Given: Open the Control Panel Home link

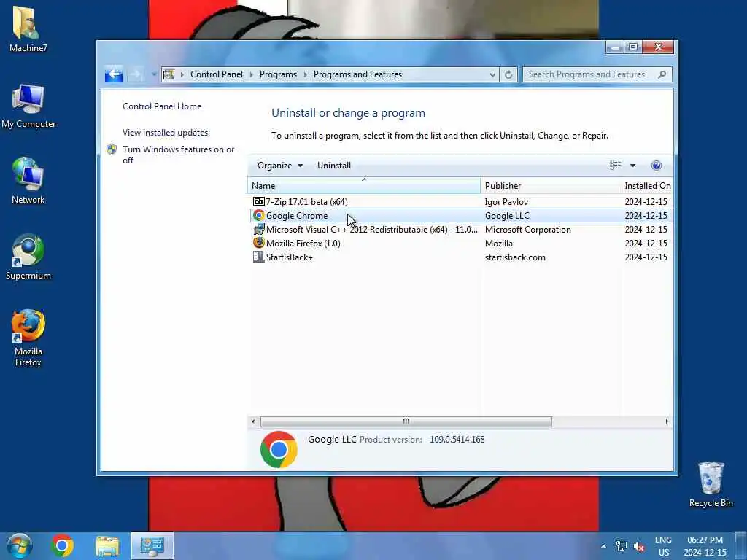Looking at the screenshot, I should pos(162,106).
